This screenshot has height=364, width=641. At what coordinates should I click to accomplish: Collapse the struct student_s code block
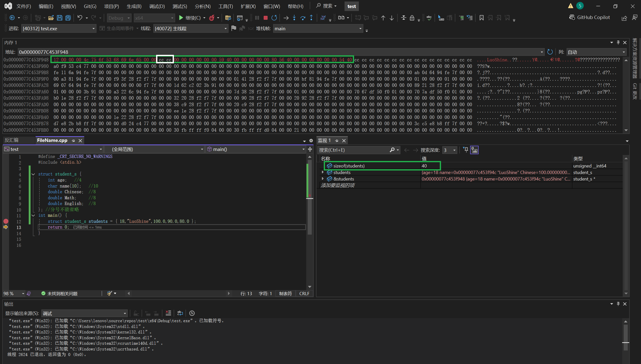pyautogui.click(x=33, y=174)
